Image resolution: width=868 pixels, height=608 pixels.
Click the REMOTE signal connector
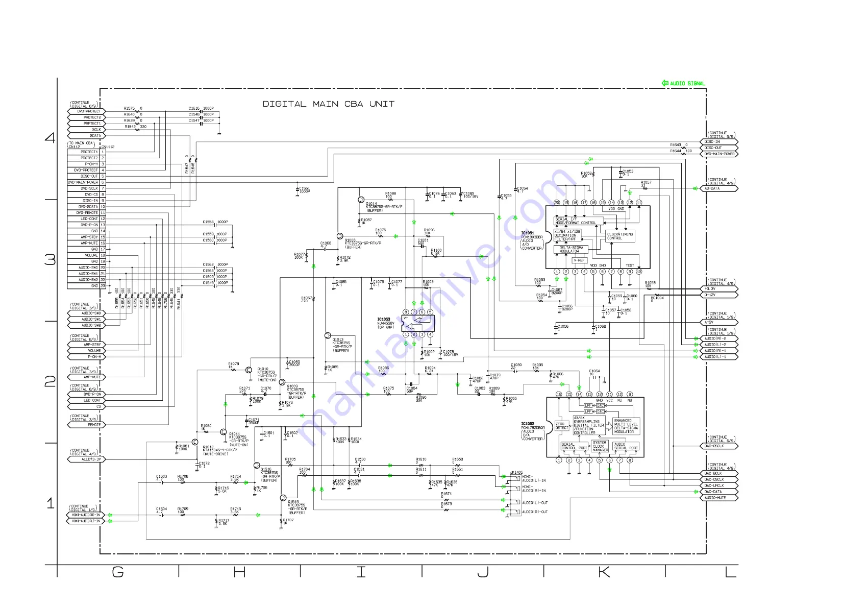(86, 425)
